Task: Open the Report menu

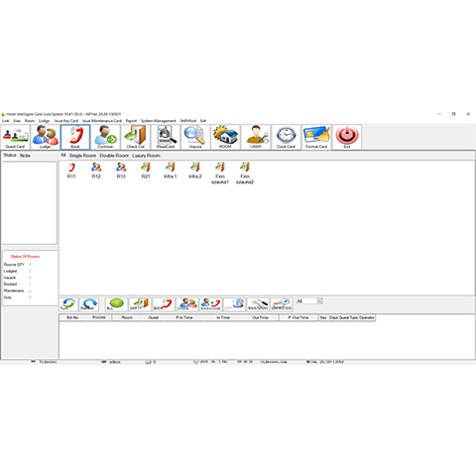Action: tap(131, 121)
